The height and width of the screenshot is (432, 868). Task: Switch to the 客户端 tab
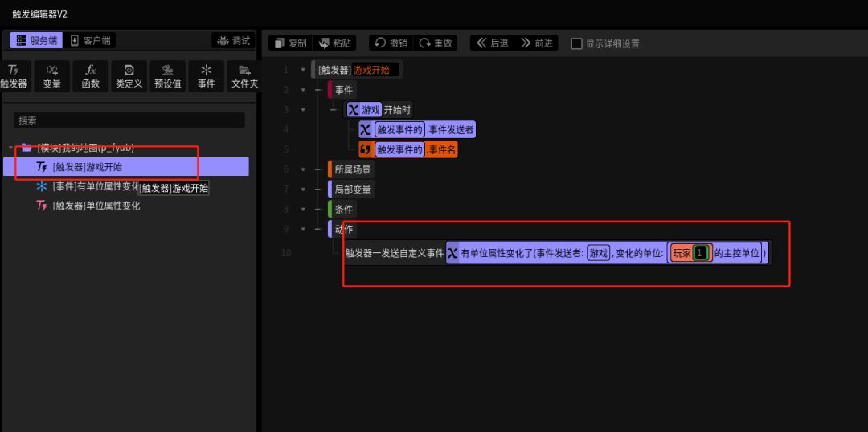90,40
